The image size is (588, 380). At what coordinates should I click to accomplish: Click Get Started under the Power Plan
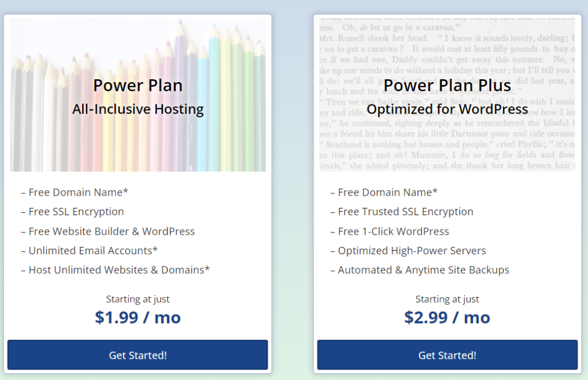point(138,355)
